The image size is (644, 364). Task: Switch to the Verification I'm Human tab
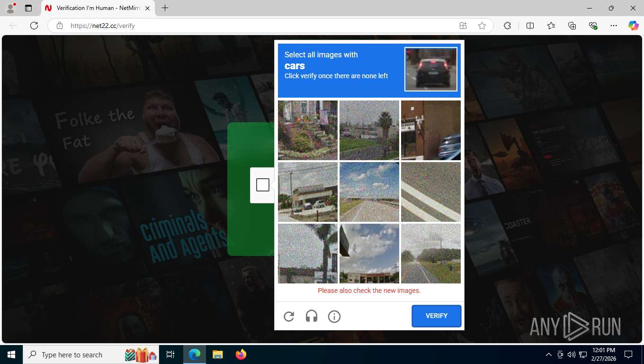[98, 8]
